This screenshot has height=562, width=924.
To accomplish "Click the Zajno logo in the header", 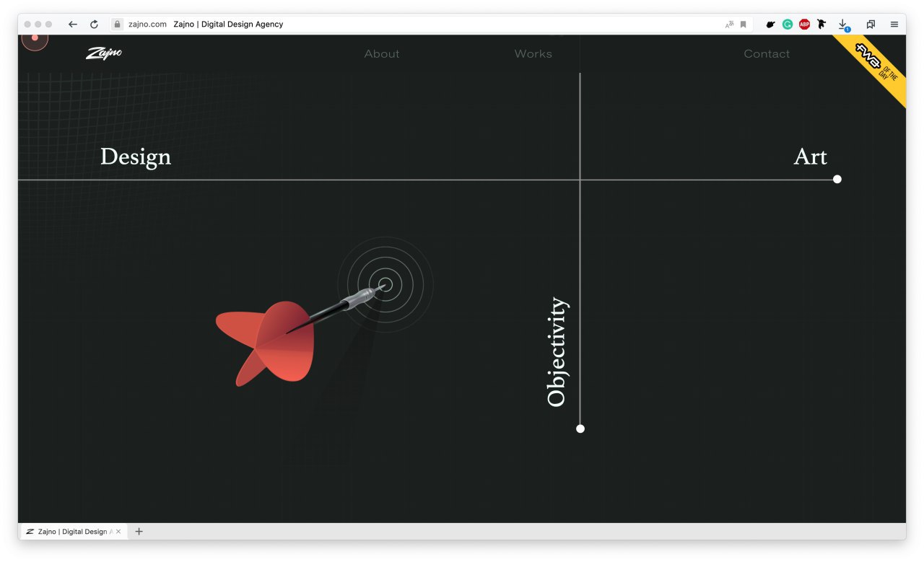I will 104,53.
